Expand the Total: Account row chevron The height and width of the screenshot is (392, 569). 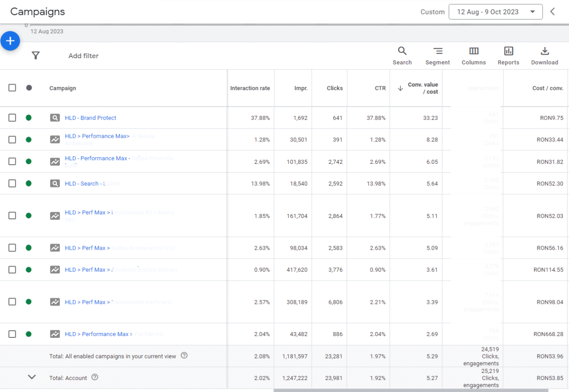[x=32, y=377]
